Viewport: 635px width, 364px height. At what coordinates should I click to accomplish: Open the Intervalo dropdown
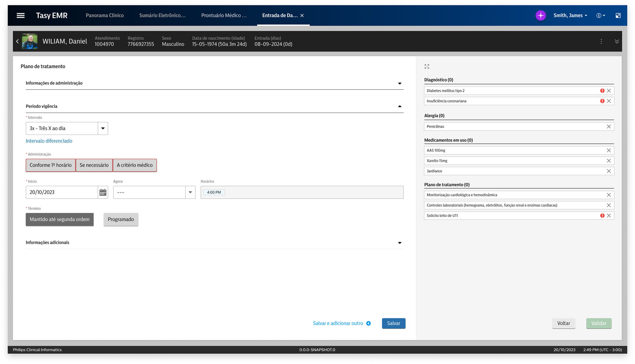coord(103,128)
